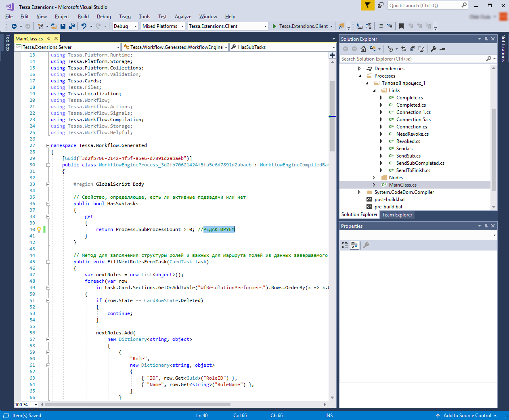509x420 pixels.
Task: Click the Undo arrow icon
Action: coord(84,26)
